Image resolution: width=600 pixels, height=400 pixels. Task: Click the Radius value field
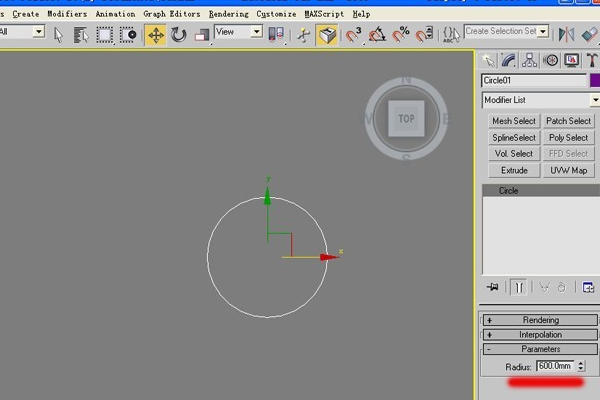click(x=555, y=366)
